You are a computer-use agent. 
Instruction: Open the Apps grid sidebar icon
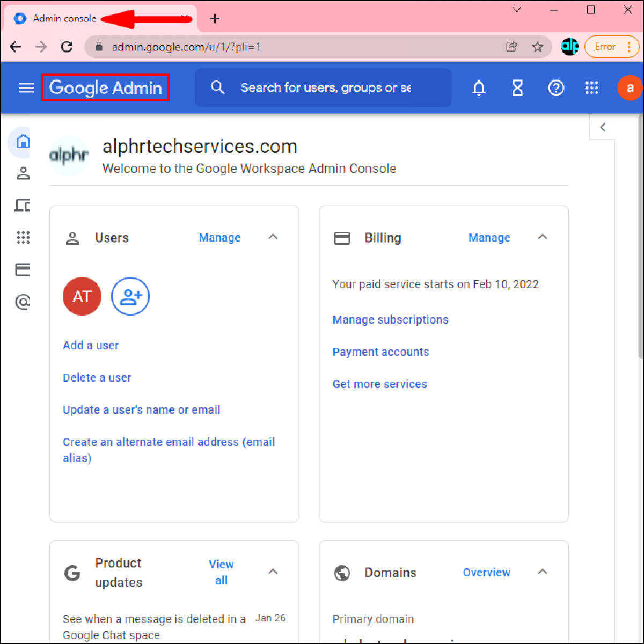coord(23,237)
